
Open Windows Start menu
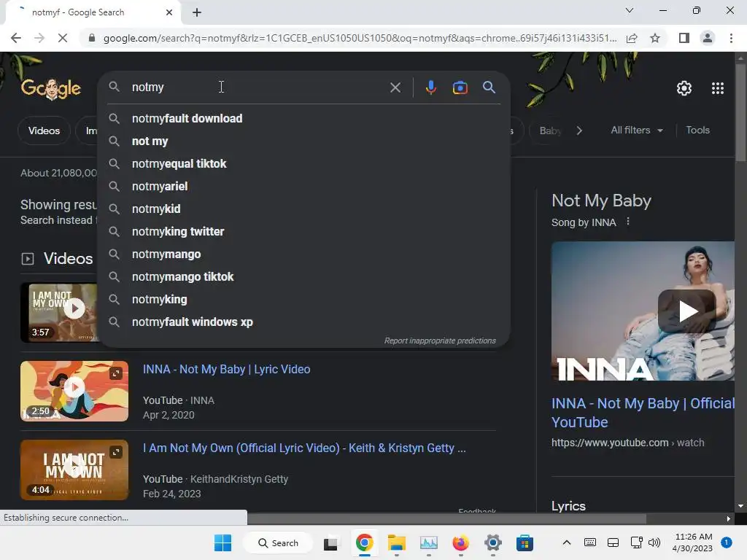(x=222, y=542)
